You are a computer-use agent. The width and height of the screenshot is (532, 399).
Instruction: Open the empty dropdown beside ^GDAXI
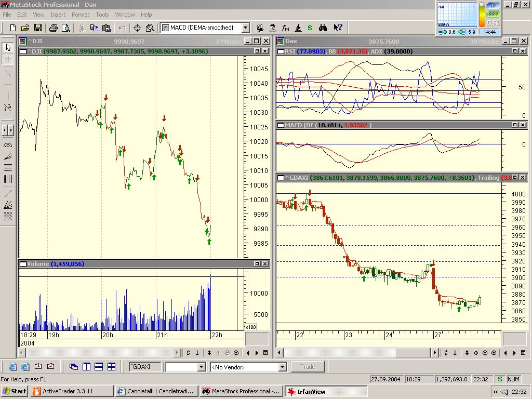tap(201, 367)
